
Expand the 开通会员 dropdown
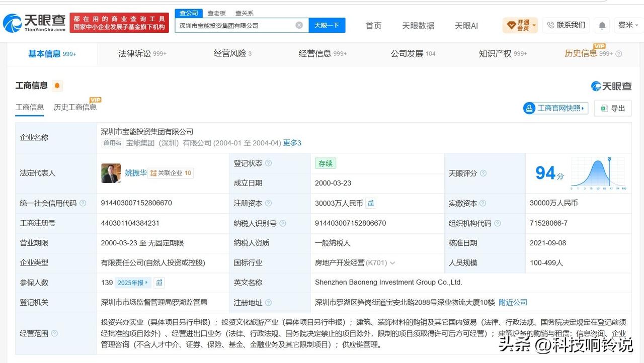point(520,25)
